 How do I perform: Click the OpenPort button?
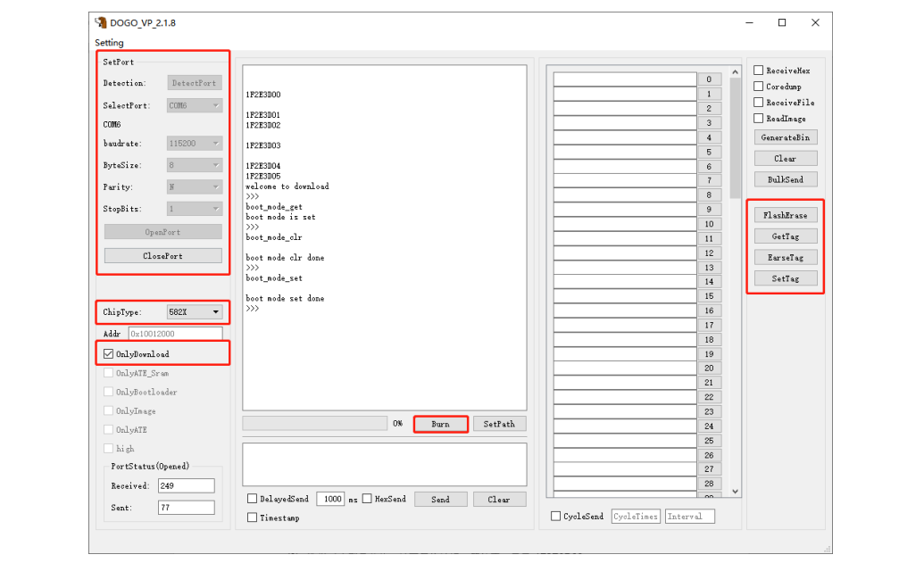(x=162, y=232)
